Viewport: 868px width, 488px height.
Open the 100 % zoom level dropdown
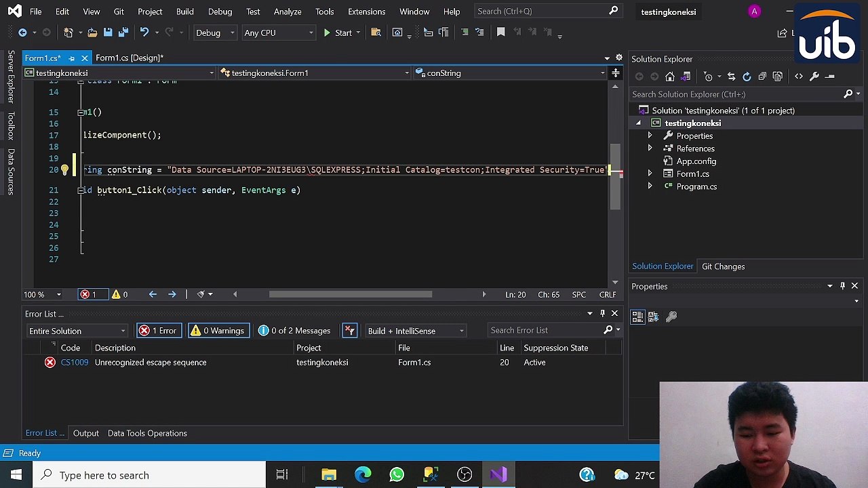pos(43,295)
